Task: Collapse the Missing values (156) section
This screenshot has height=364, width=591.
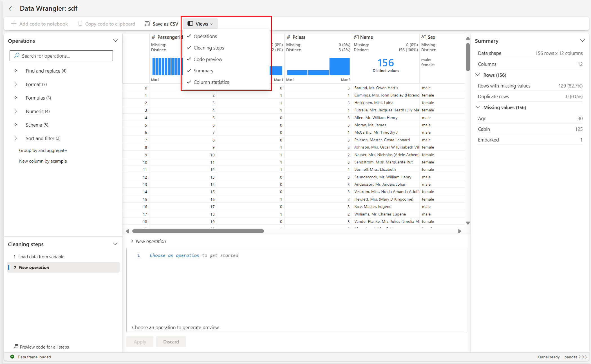Action: click(478, 107)
